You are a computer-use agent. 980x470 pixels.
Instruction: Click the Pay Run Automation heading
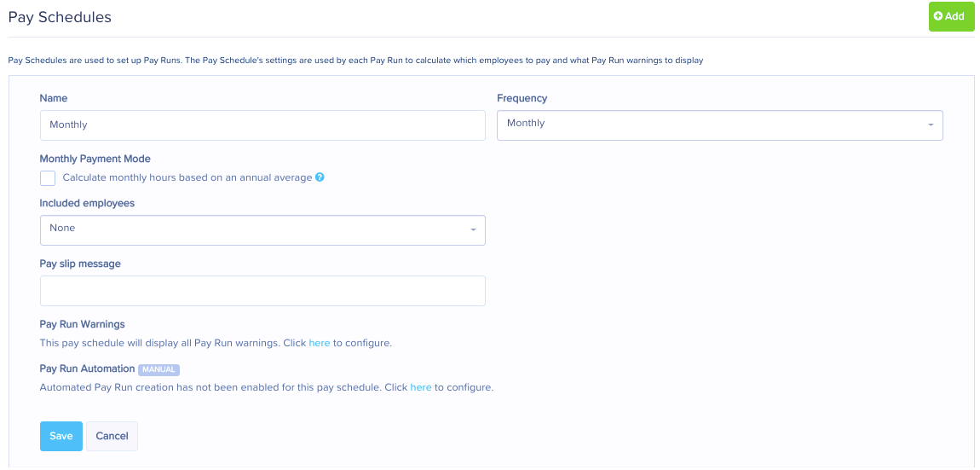[87, 368]
